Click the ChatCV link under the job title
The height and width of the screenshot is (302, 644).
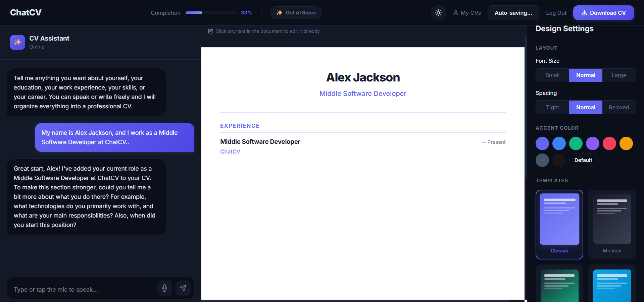click(x=230, y=152)
